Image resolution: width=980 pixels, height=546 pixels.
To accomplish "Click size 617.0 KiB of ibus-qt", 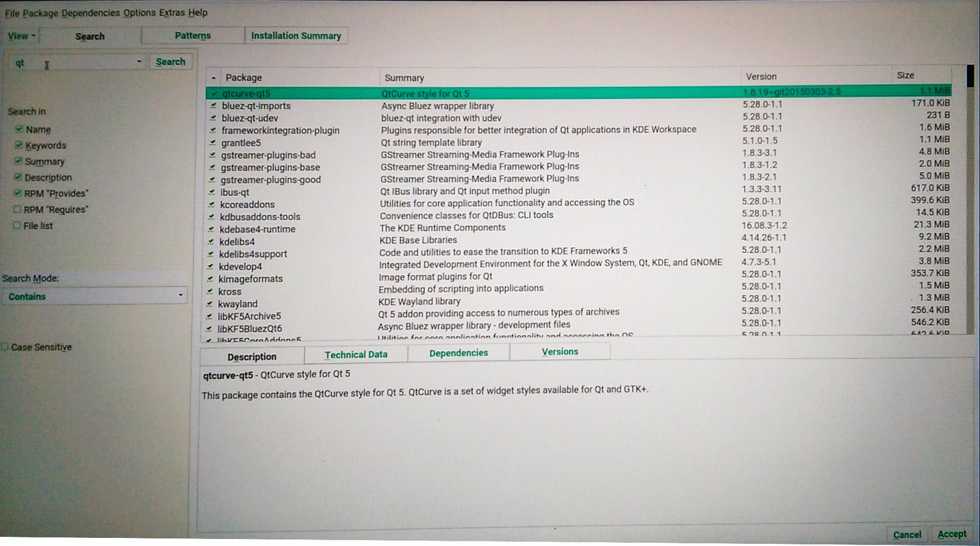I will pos(930,188).
